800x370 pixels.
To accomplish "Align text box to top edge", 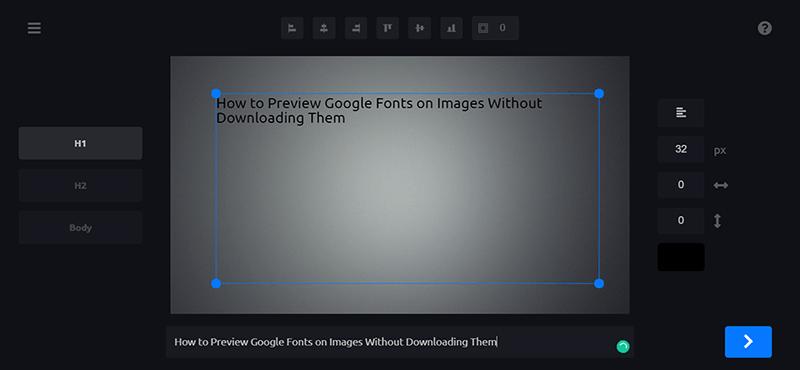I will pos(388,28).
